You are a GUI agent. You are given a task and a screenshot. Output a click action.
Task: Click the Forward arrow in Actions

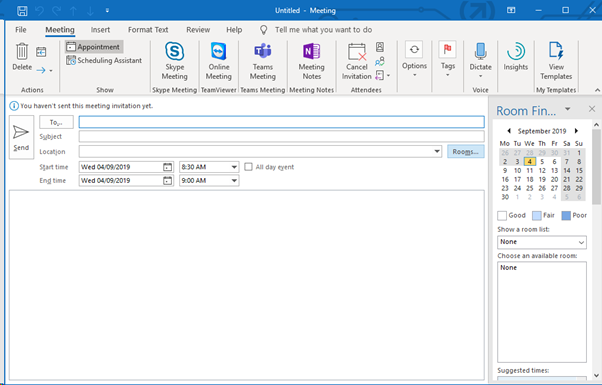41,70
